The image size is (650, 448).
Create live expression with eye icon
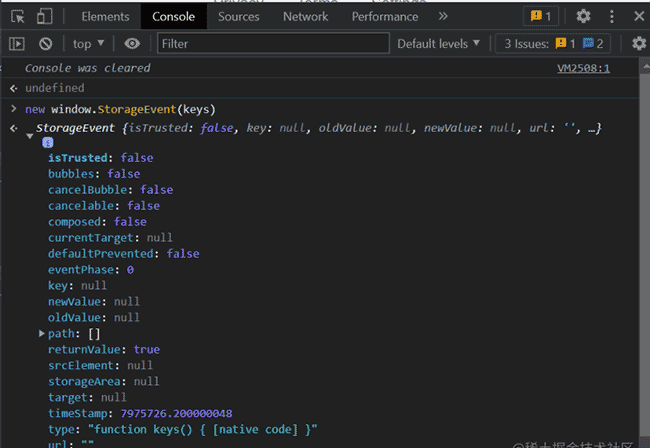[x=132, y=44]
